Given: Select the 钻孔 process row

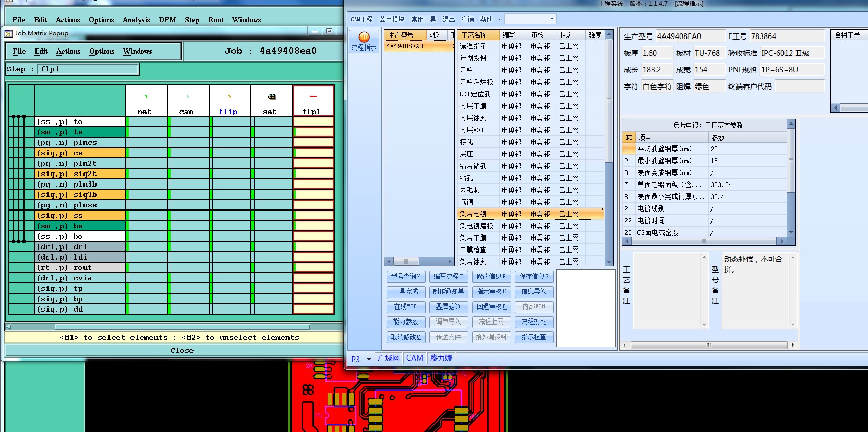Looking at the screenshot, I should point(531,178).
